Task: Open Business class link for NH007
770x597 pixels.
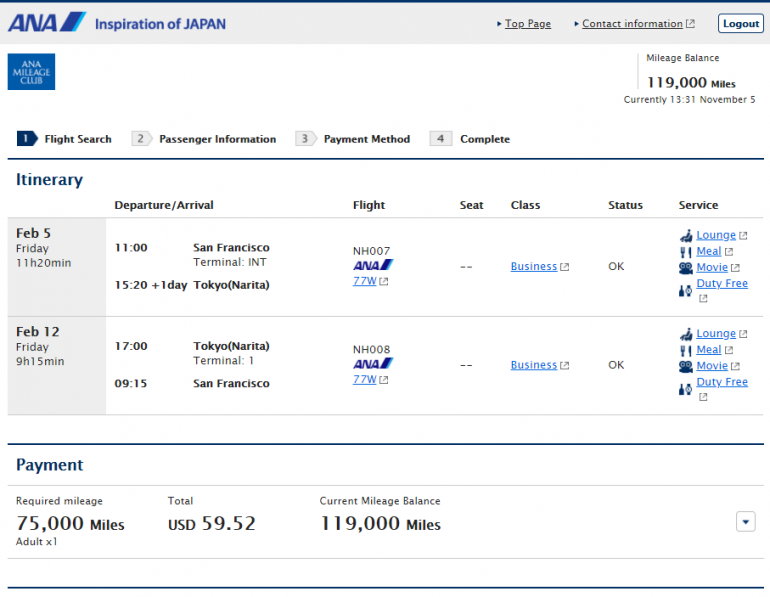Action: click(x=533, y=267)
